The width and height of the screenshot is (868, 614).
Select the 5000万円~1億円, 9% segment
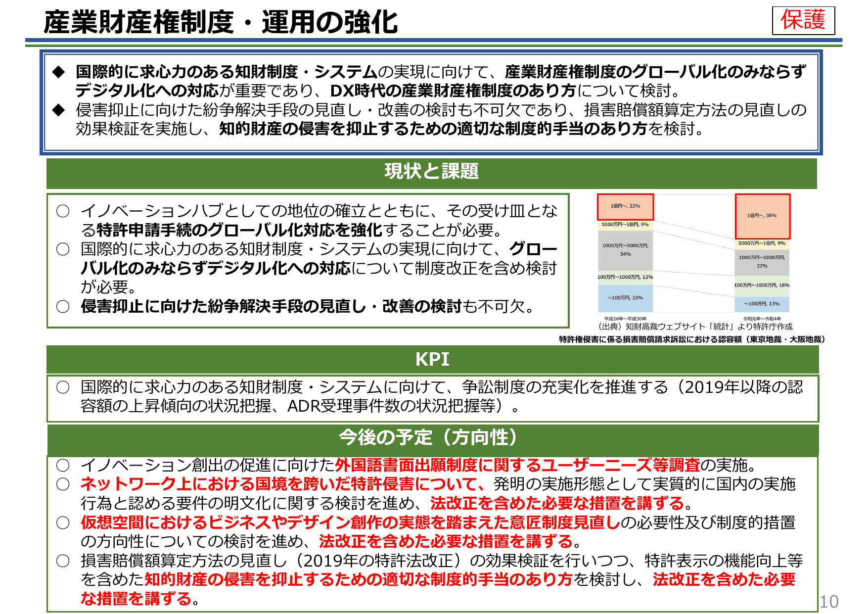click(x=625, y=224)
